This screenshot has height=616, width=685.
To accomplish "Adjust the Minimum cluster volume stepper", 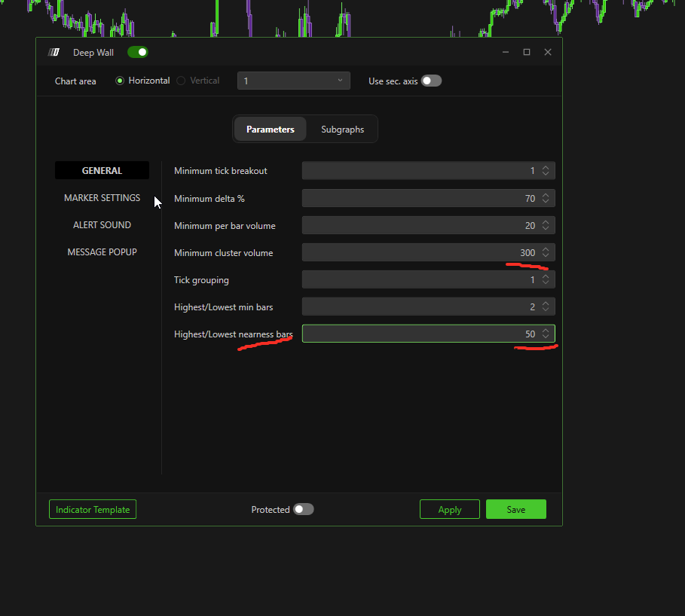I will (546, 252).
